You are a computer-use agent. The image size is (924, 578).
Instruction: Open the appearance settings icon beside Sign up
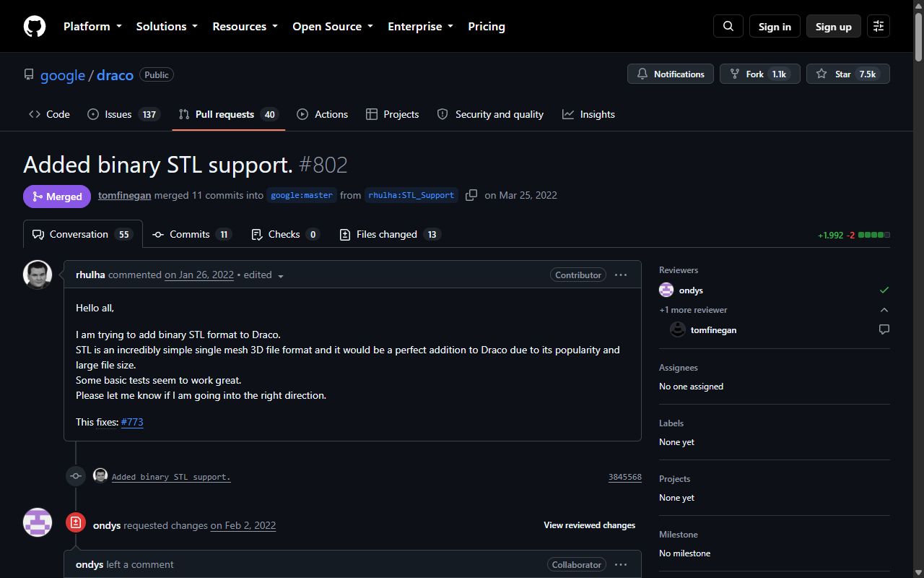[x=879, y=26]
